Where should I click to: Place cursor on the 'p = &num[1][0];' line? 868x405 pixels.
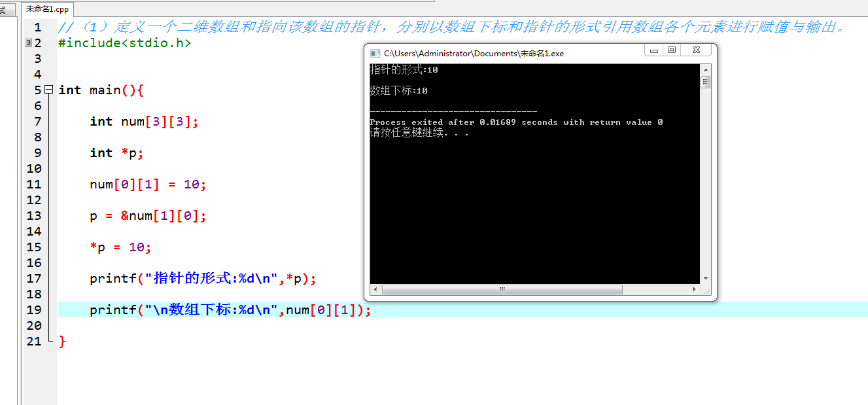[x=148, y=215]
